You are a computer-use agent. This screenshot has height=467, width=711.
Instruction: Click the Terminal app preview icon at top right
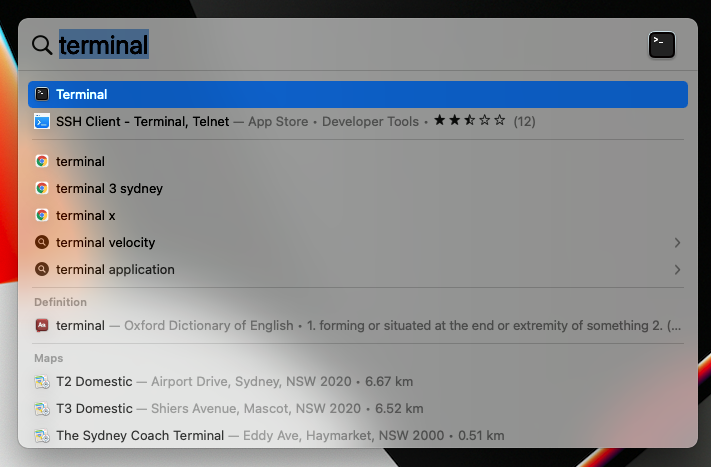click(x=662, y=45)
